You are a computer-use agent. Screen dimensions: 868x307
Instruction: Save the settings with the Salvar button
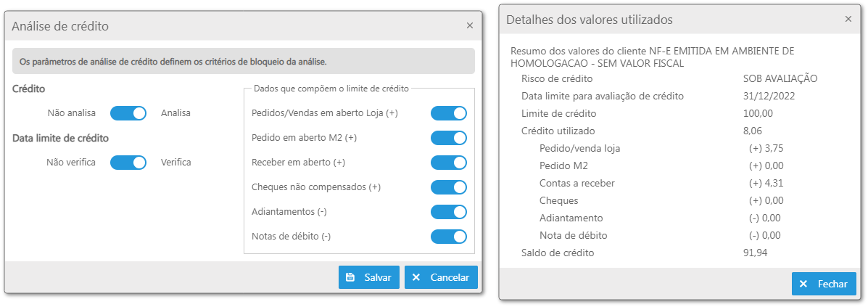pyautogui.click(x=368, y=278)
